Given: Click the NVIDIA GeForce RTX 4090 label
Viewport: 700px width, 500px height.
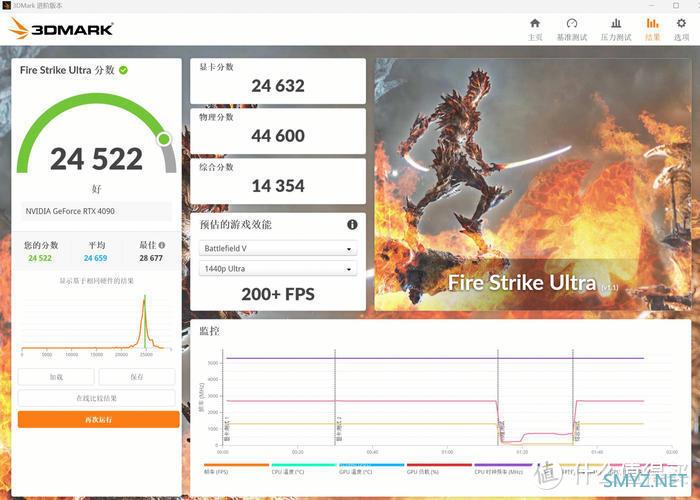Looking at the screenshot, I should pyautogui.click(x=70, y=211).
